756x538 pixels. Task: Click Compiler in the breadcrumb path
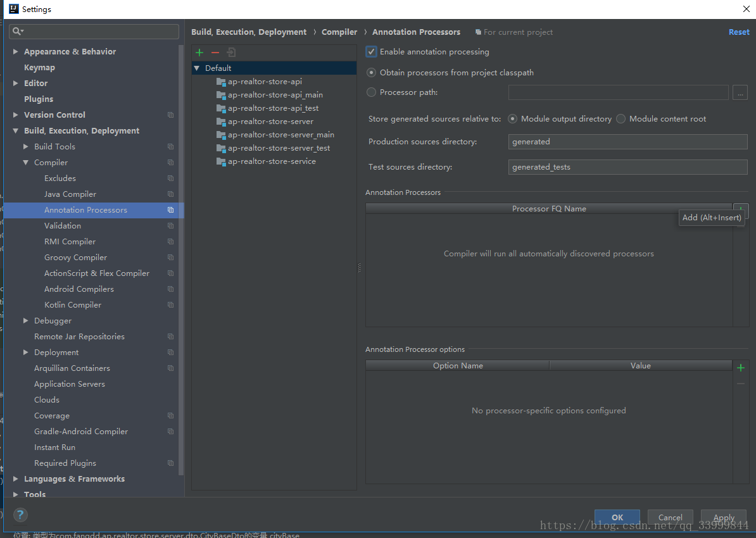click(x=339, y=32)
